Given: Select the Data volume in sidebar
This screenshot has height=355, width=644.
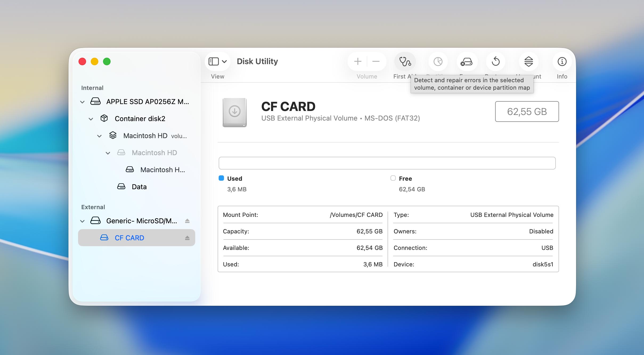Looking at the screenshot, I should click(x=139, y=187).
